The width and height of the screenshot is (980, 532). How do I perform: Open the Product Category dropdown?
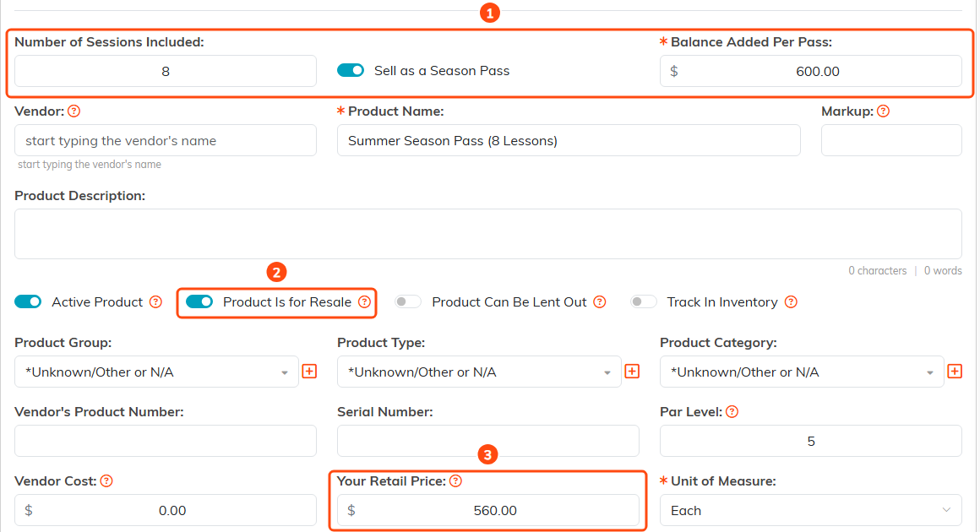coord(802,372)
